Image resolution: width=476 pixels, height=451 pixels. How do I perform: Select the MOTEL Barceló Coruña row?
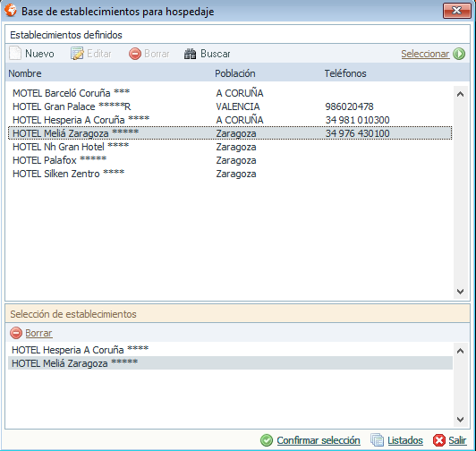tap(230, 93)
